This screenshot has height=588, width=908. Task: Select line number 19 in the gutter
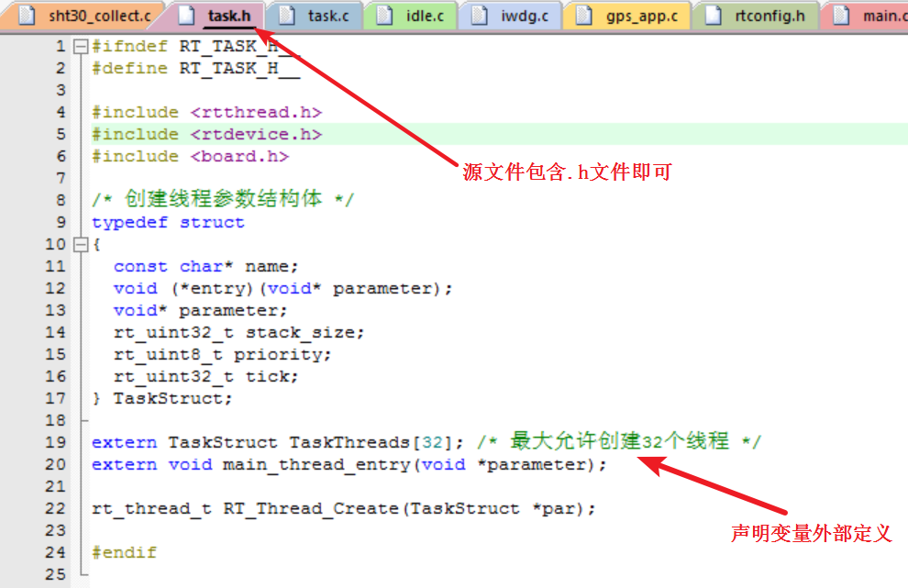55,442
